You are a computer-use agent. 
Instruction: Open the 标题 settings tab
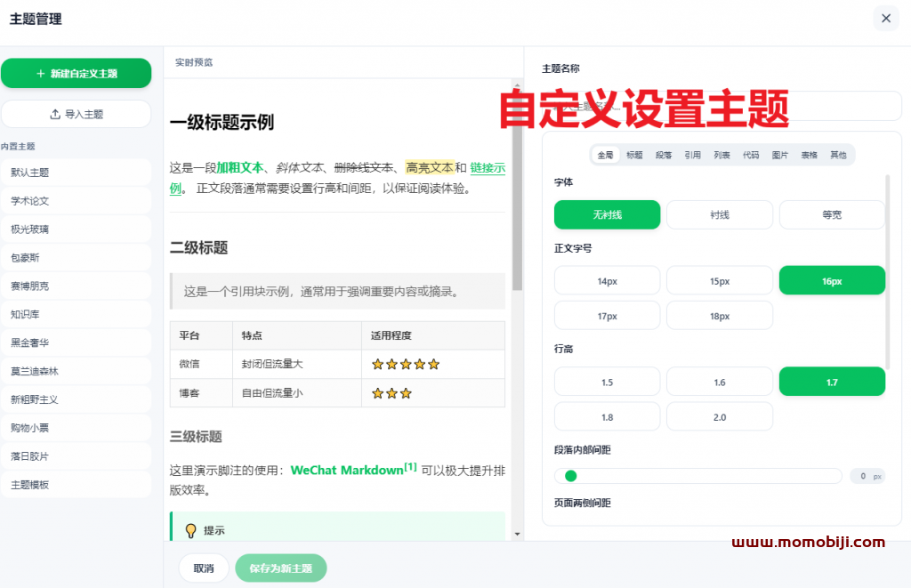tap(634, 154)
